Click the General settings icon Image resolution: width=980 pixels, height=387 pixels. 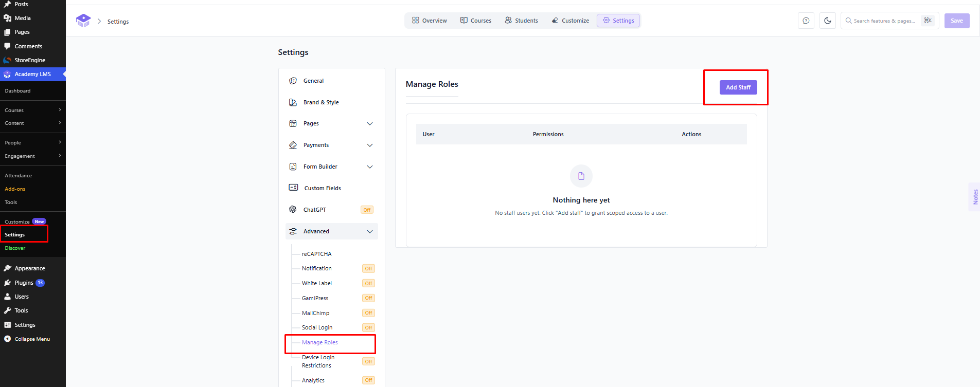(293, 81)
